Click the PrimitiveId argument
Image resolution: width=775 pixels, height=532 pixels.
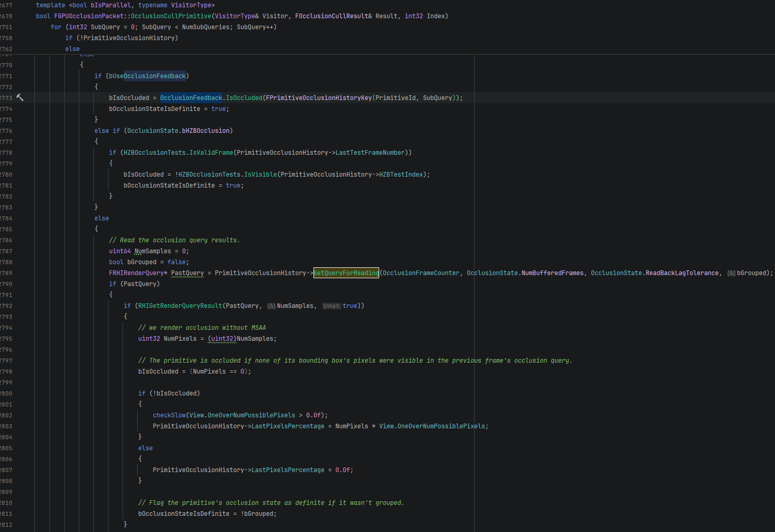(x=395, y=98)
